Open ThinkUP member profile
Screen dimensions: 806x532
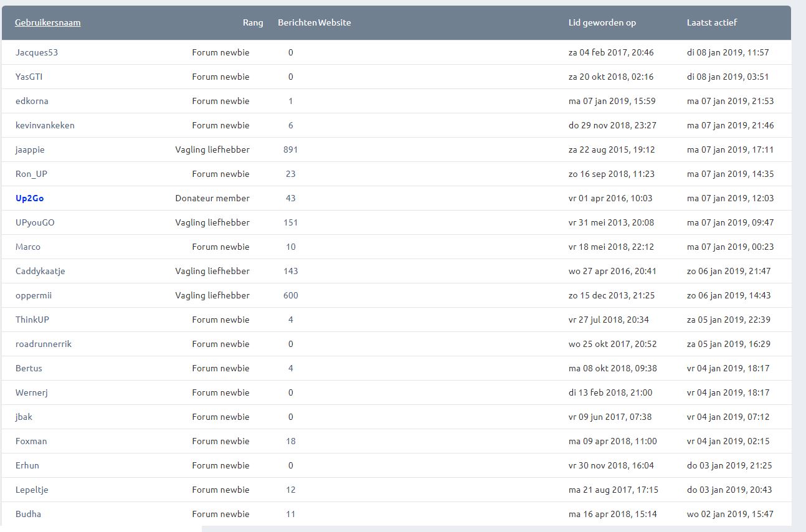click(x=32, y=320)
